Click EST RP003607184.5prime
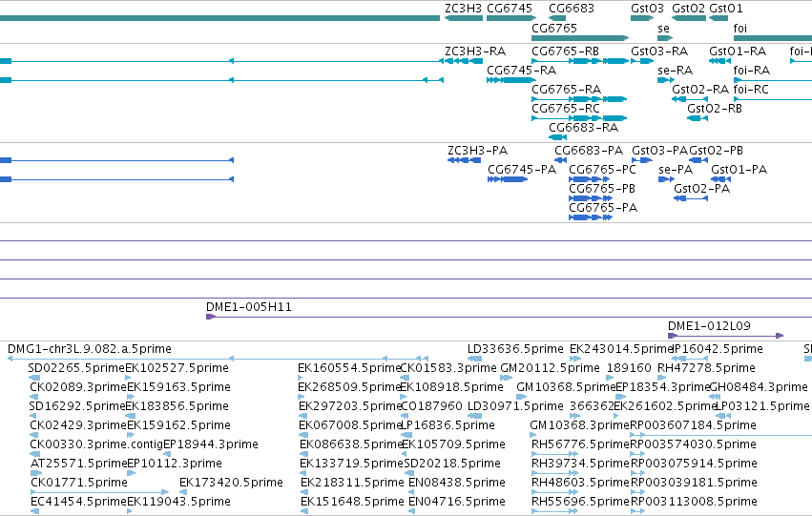This screenshot has height=516, width=812. [x=720, y=435]
